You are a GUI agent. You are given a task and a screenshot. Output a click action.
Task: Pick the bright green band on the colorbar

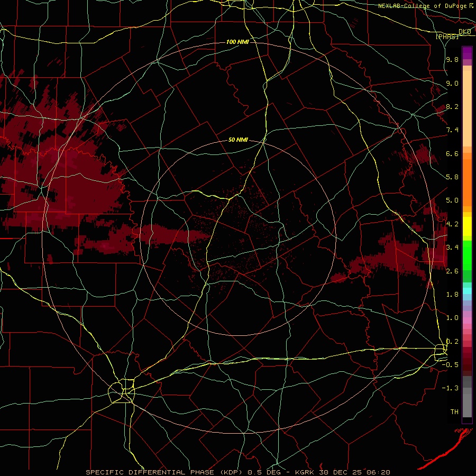click(x=467, y=255)
